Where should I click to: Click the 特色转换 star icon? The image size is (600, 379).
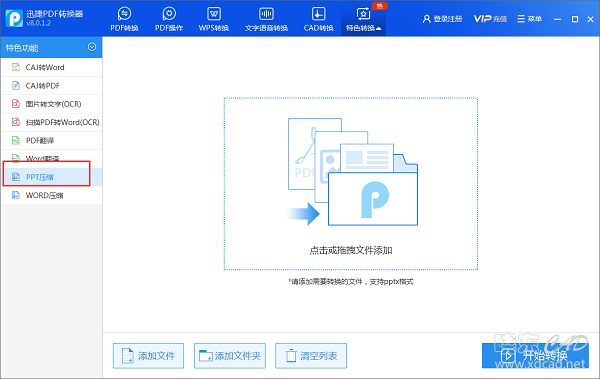[363, 14]
